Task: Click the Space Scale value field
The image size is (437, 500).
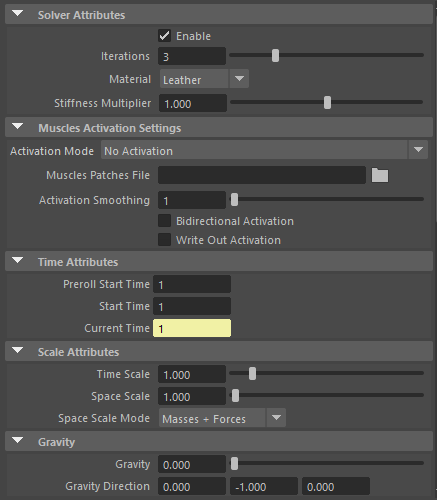Action: [192, 396]
